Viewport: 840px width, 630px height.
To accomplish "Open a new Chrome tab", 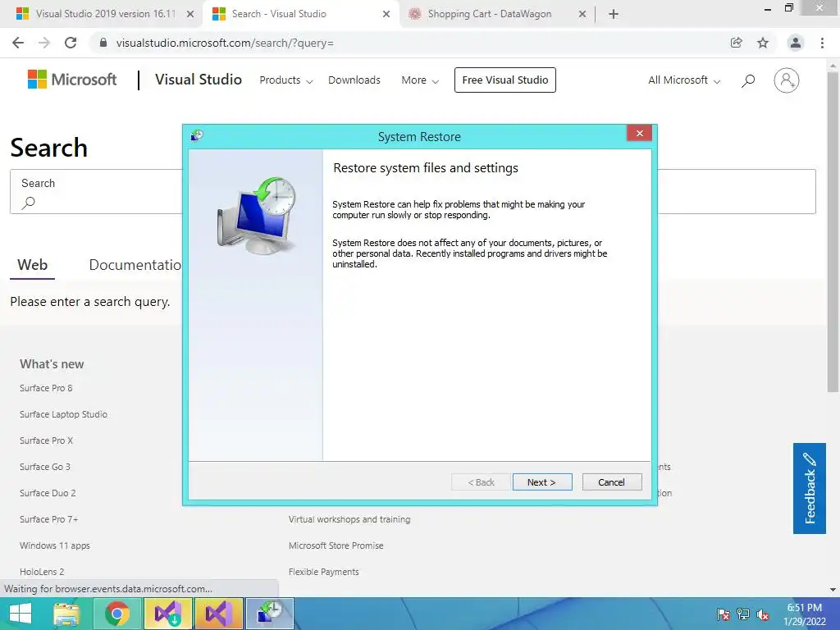I will pyautogui.click(x=614, y=14).
